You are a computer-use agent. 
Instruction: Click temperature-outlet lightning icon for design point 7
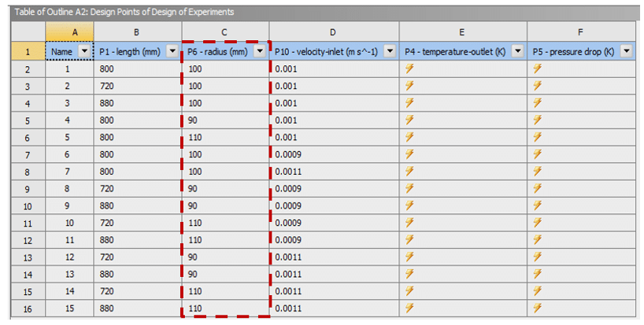[x=409, y=171]
